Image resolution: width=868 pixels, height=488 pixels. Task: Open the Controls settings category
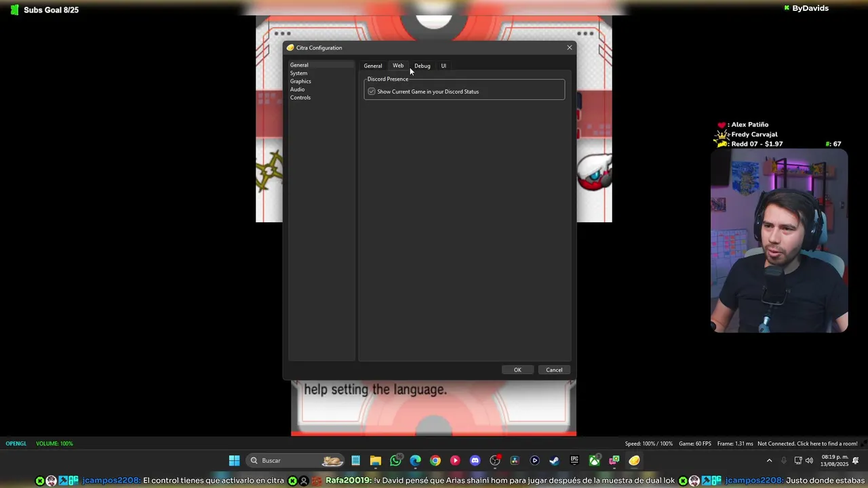pyautogui.click(x=321, y=98)
